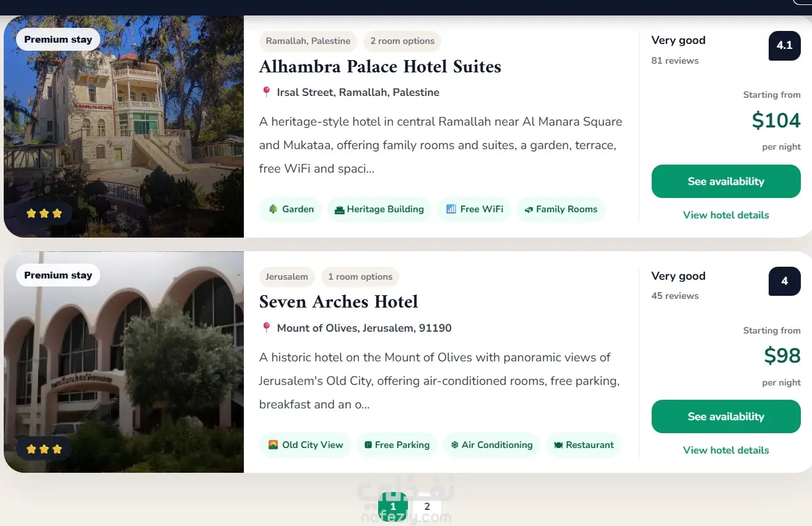Click the Seven Arches Hotel title
The image size is (812, 526).
click(339, 302)
